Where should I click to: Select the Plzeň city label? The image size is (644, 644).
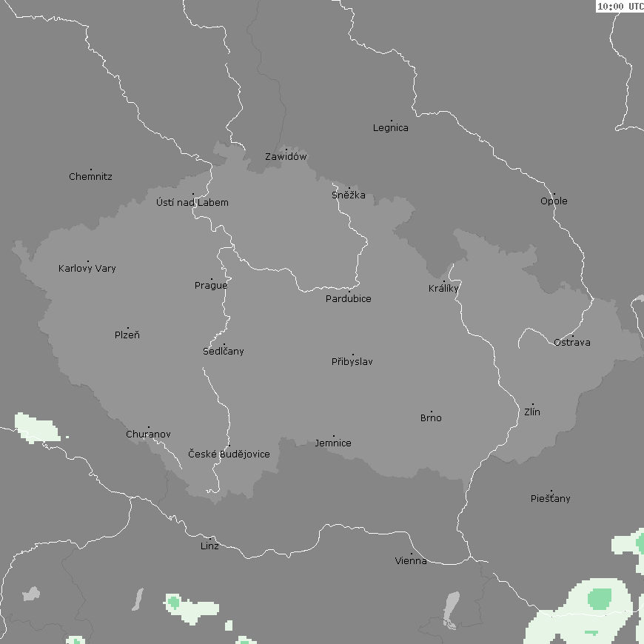(127, 335)
